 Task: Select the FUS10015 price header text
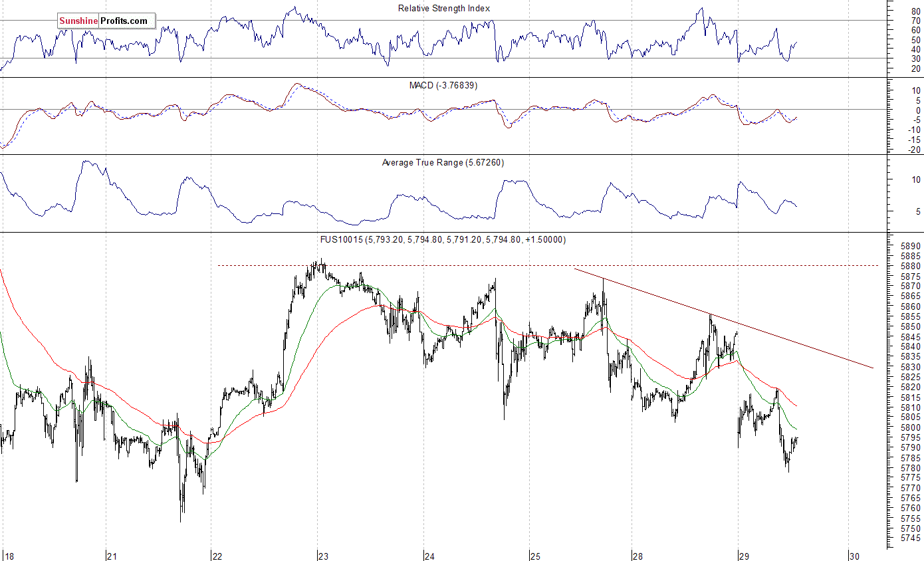443,239
